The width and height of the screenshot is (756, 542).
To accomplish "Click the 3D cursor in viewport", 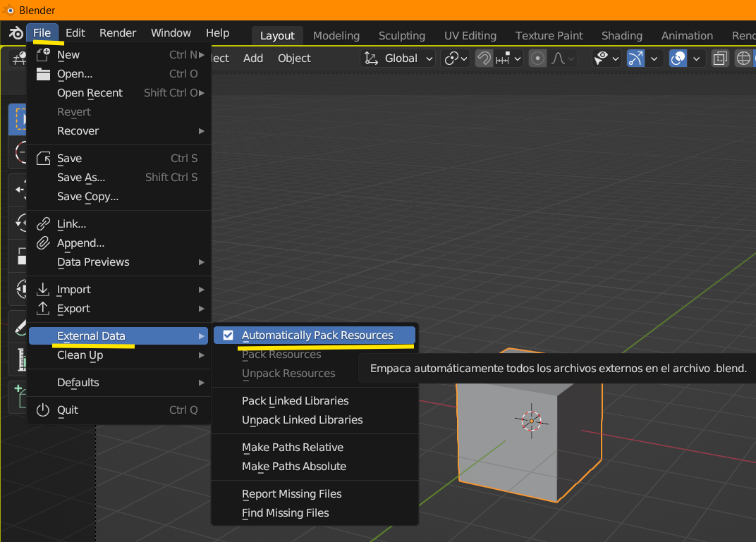I will 531,421.
